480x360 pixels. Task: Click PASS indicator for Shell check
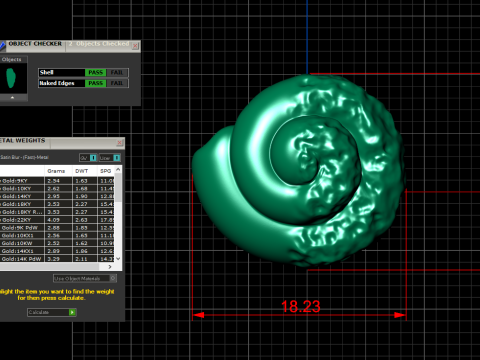click(96, 73)
